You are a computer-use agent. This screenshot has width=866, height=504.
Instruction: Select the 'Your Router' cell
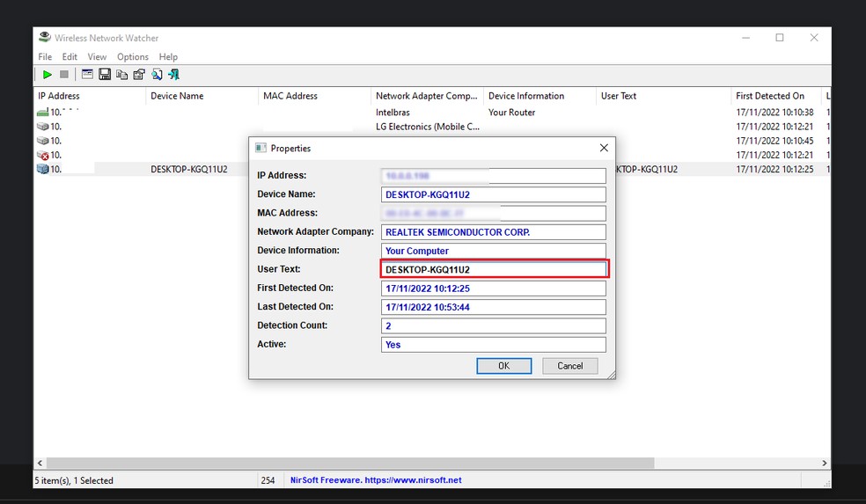(x=512, y=112)
